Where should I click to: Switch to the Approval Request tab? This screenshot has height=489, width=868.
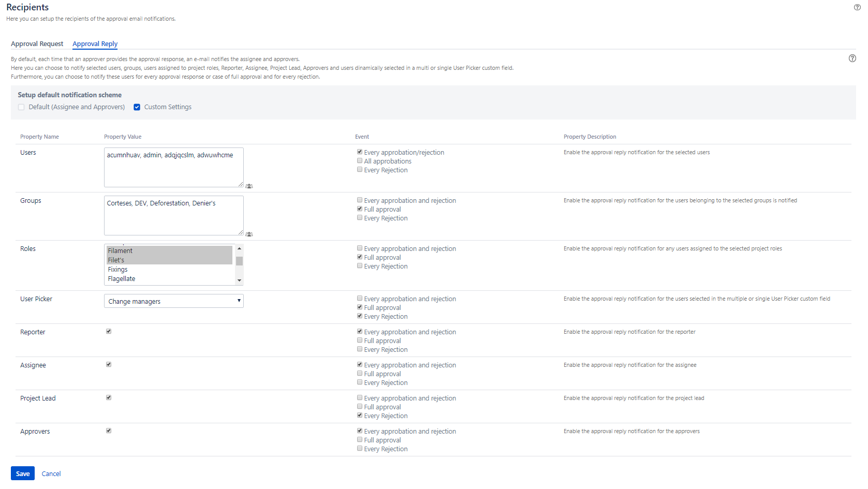(37, 44)
